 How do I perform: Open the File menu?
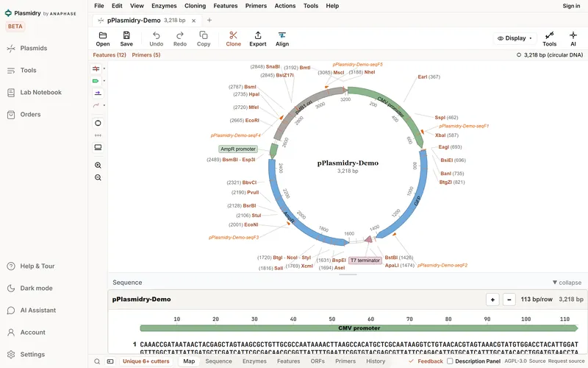pyautogui.click(x=99, y=6)
